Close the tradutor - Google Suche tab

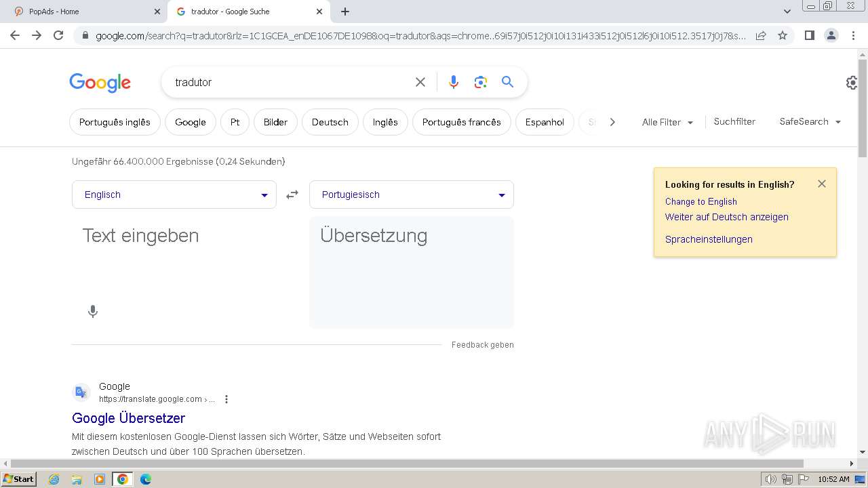[319, 12]
